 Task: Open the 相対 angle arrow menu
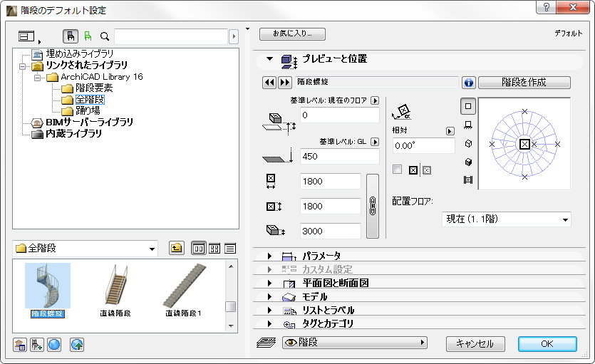click(x=450, y=131)
